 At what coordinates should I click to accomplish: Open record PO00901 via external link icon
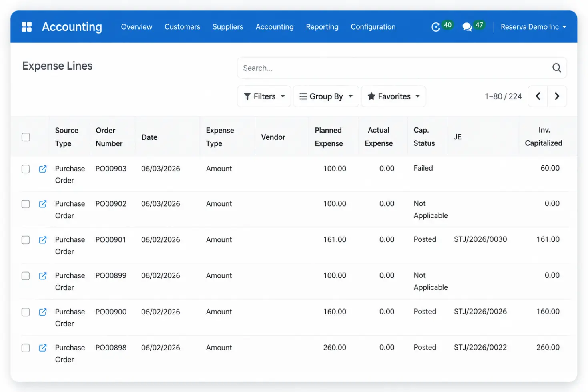(x=43, y=240)
